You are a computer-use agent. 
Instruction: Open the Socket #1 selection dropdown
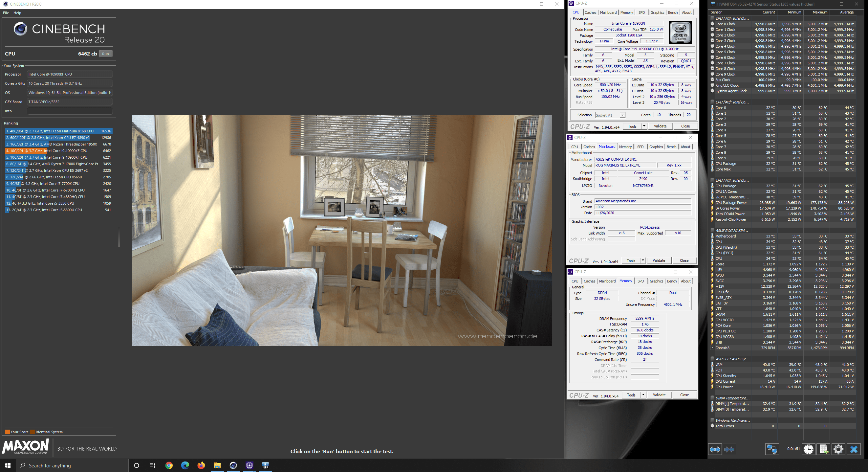[x=622, y=115]
